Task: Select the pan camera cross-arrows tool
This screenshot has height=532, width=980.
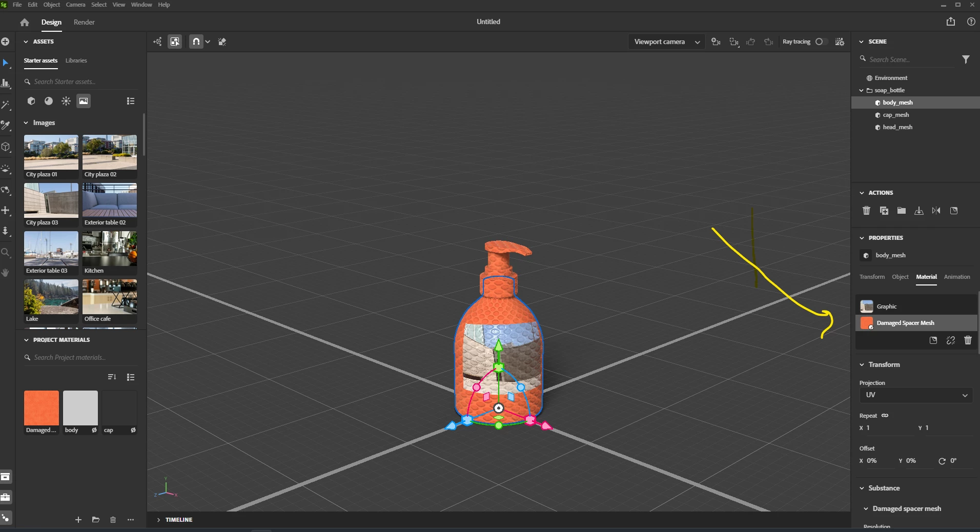Action: (6, 211)
